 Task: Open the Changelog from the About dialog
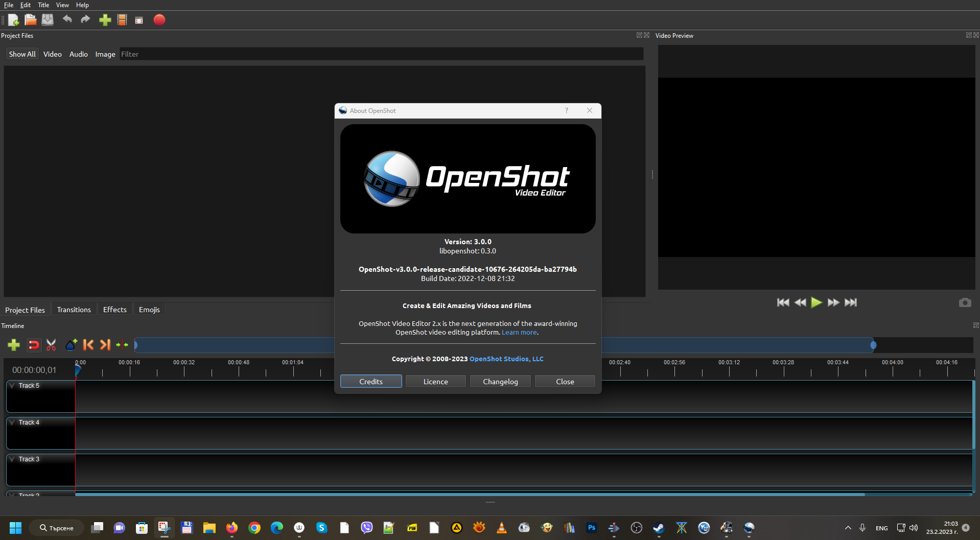click(500, 381)
